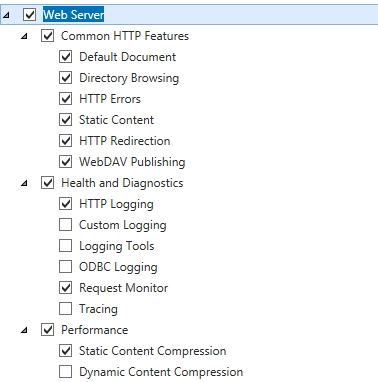Select the Static Content label
Viewport: 378px width, 382px height.
116,120
